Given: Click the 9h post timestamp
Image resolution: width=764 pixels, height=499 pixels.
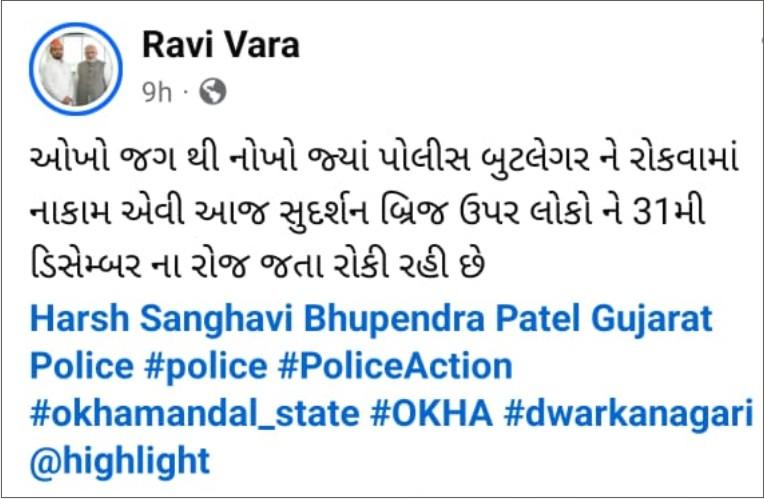Looking at the screenshot, I should pyautogui.click(x=157, y=92).
